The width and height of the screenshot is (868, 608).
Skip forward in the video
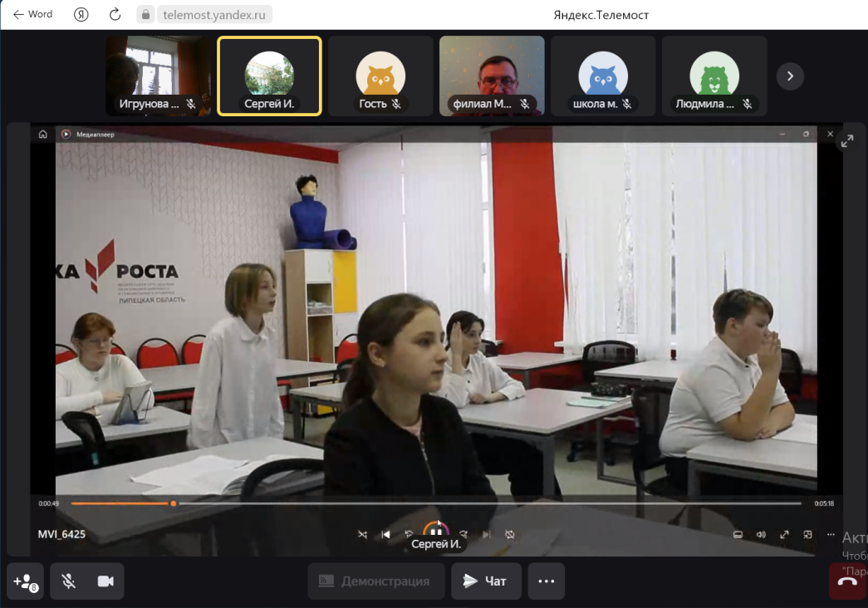[x=463, y=534]
